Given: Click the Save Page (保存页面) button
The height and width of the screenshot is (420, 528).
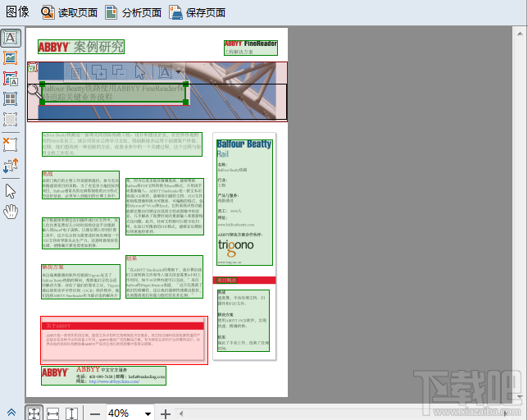Looking at the screenshot, I should pos(198,12).
